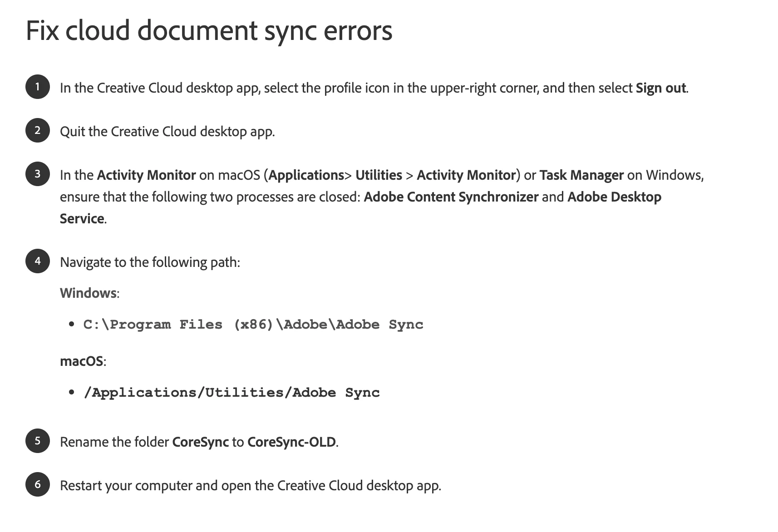
Task: Click the Windows path 'C:\Program Files (x86)\Adobe\Adobe Sync'
Action: [253, 325]
